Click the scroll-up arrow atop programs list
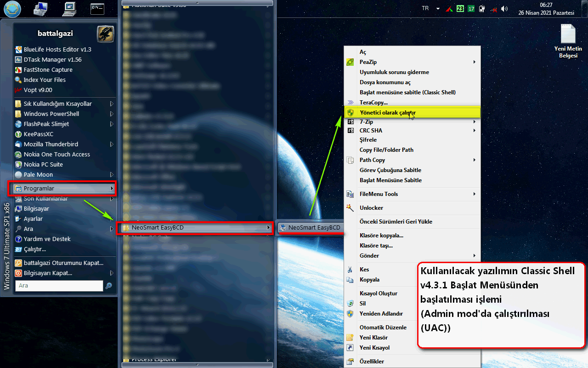Image resolution: width=588 pixels, height=368 pixels. [198, 3]
